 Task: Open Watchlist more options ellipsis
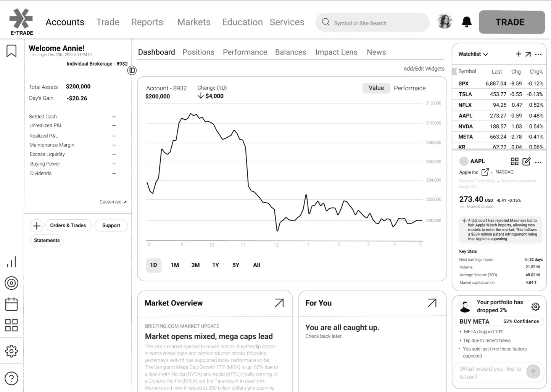538,54
